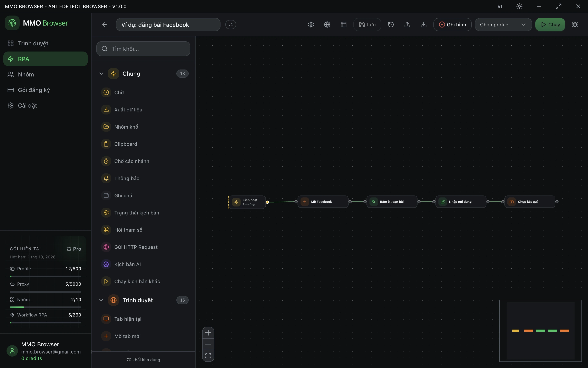Click the Nhóm usage progress bar
The image size is (588, 368).
click(46, 307)
